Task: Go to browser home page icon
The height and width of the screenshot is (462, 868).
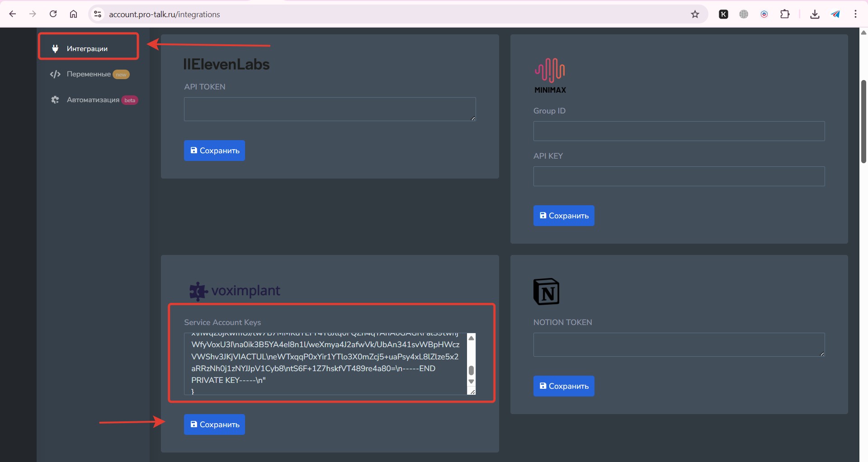Action: [x=73, y=14]
